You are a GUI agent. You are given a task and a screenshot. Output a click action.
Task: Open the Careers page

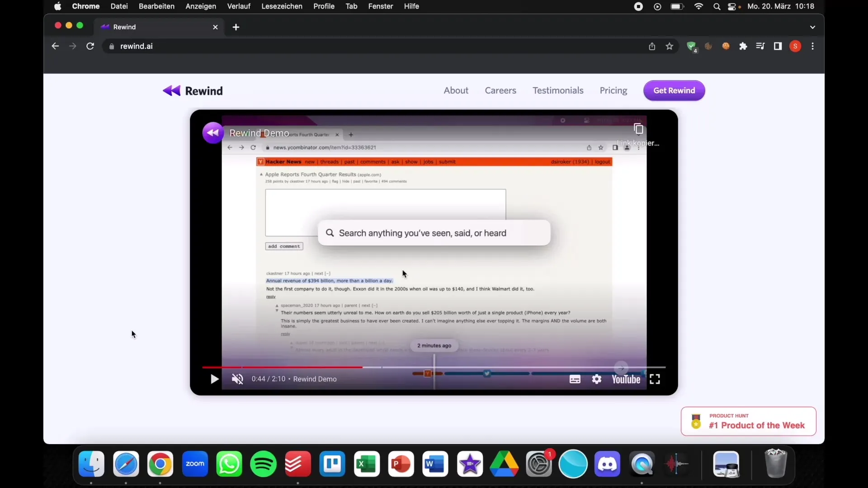click(500, 90)
